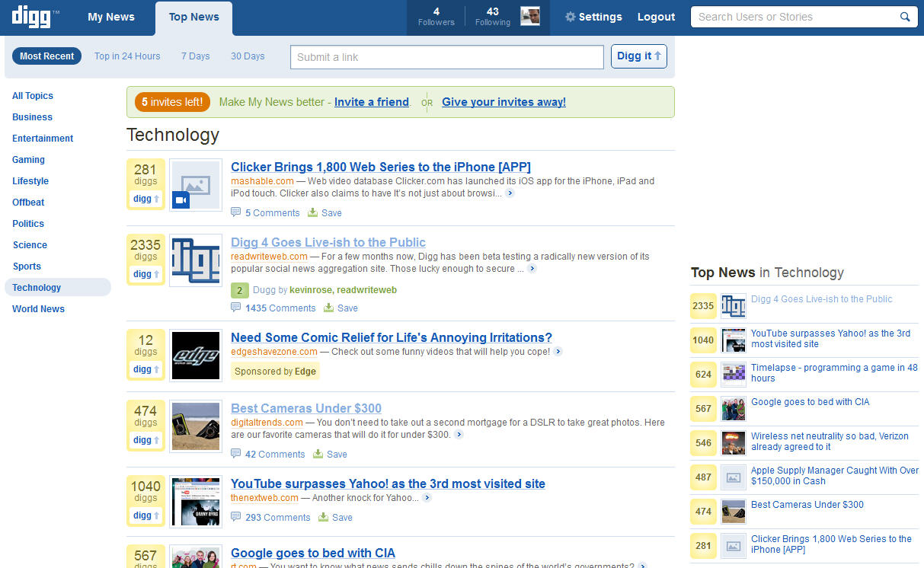Expand the Comic Relief story description

click(558, 352)
